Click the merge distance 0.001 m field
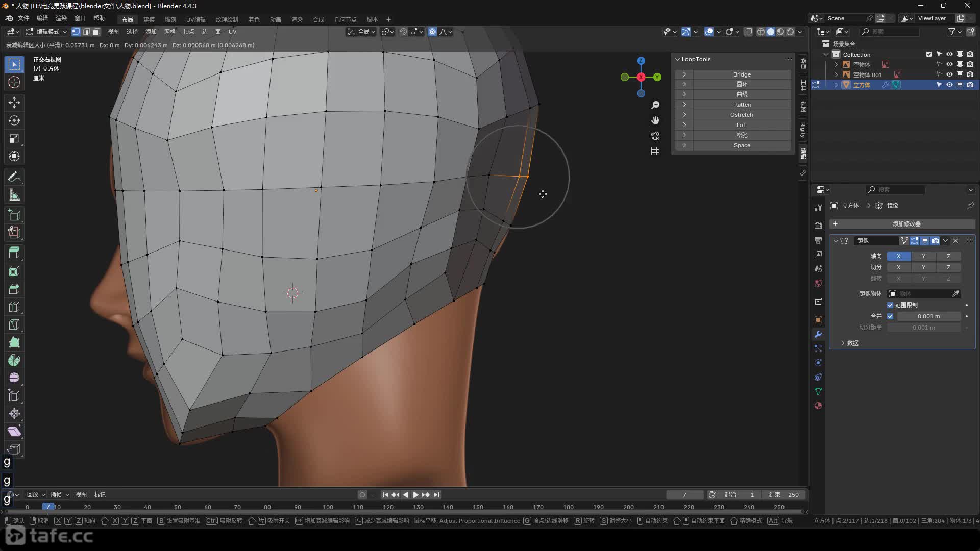 pos(928,316)
